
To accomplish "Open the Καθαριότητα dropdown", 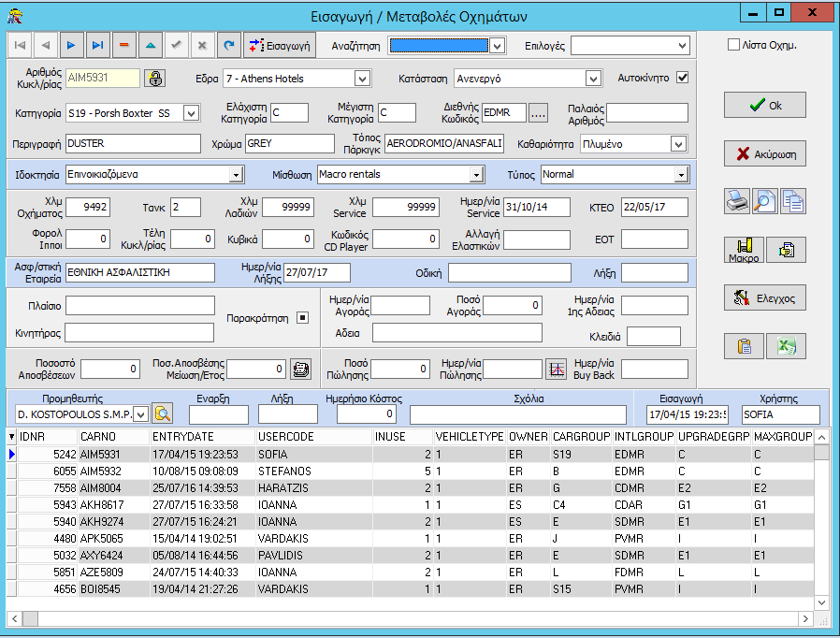I will point(679,144).
